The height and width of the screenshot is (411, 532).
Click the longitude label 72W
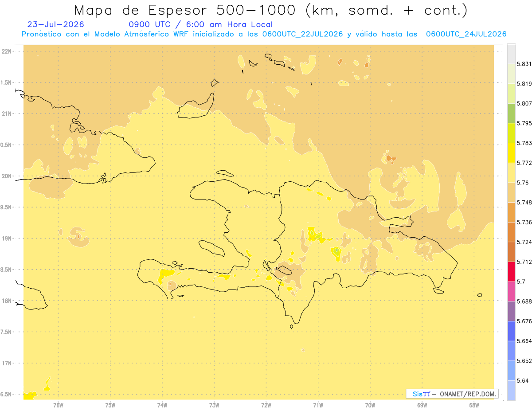point(266,405)
